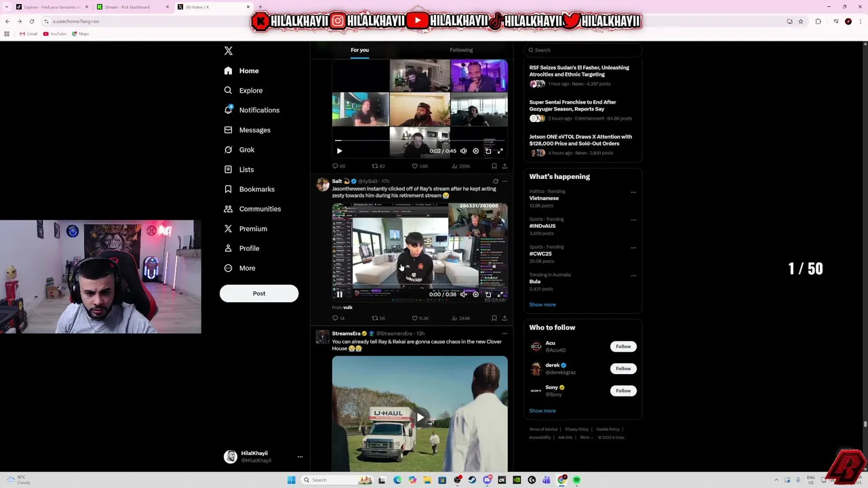The width and height of the screenshot is (868, 488).
Task: Reload the page in the browser toolbar
Action: 32,22
